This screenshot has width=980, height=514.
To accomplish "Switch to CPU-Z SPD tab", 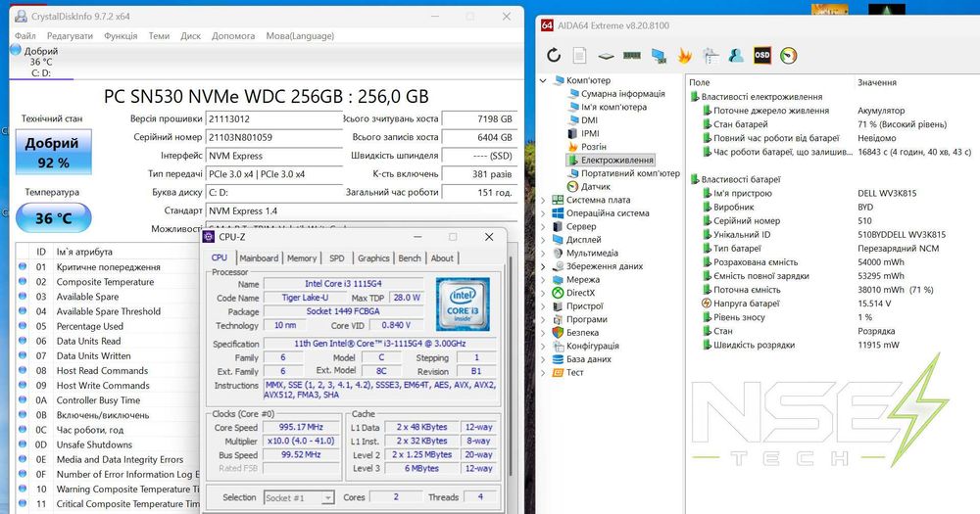I will coord(337,257).
